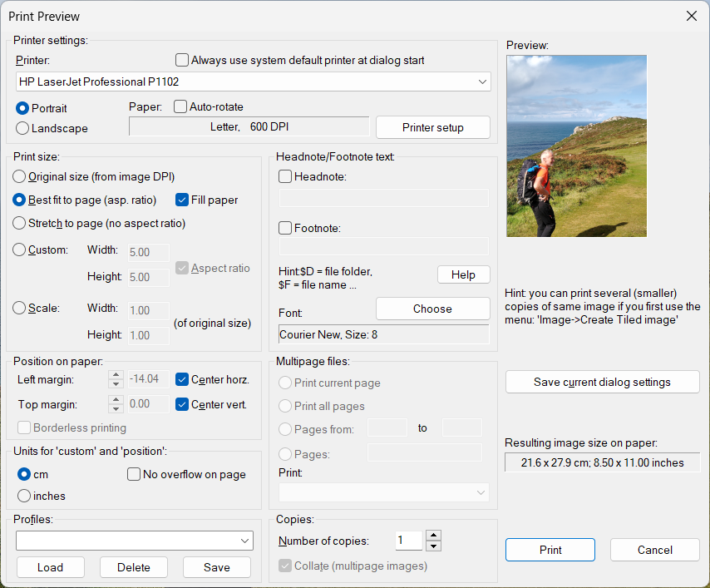Increase the Top margin value
Screen dimensions: 710x588
point(116,399)
